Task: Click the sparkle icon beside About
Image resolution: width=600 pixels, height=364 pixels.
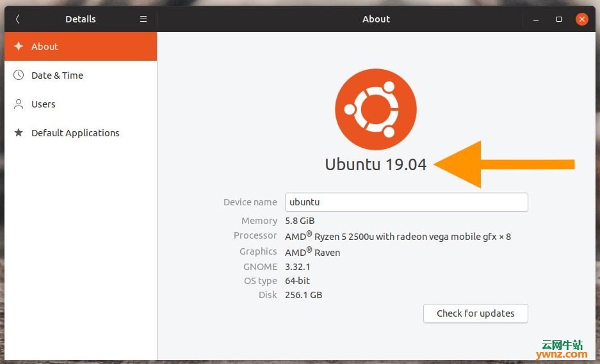Action: [19, 46]
